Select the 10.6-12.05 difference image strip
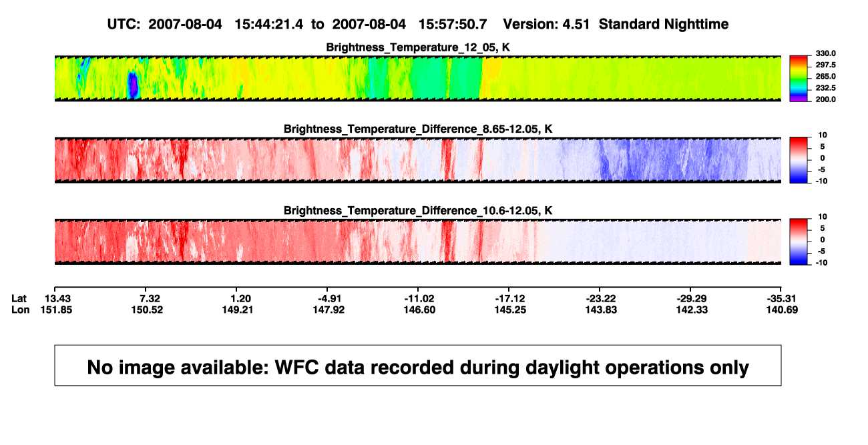This screenshot has width=868, height=445. (418, 242)
